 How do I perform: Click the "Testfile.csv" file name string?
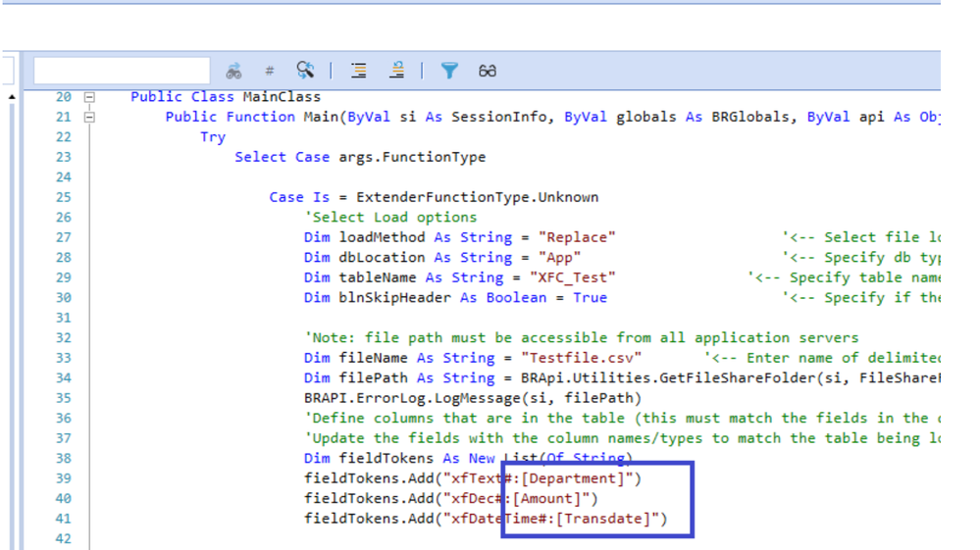[x=582, y=358]
